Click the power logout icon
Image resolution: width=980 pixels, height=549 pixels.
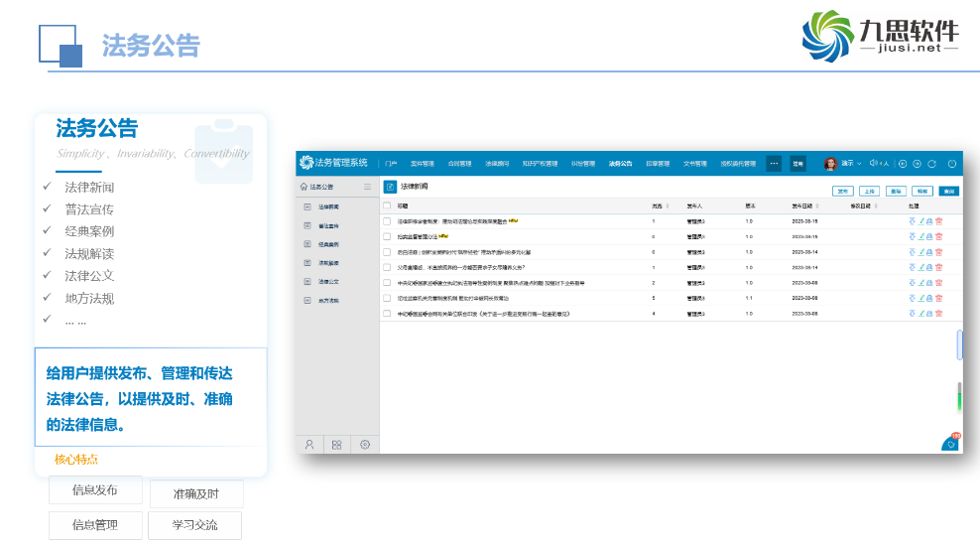tap(951, 164)
